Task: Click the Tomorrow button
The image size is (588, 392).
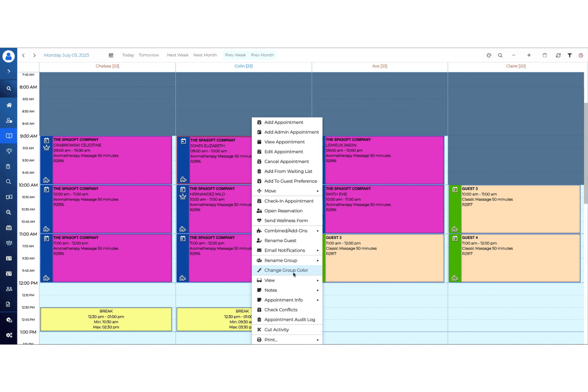Action: [x=149, y=55]
